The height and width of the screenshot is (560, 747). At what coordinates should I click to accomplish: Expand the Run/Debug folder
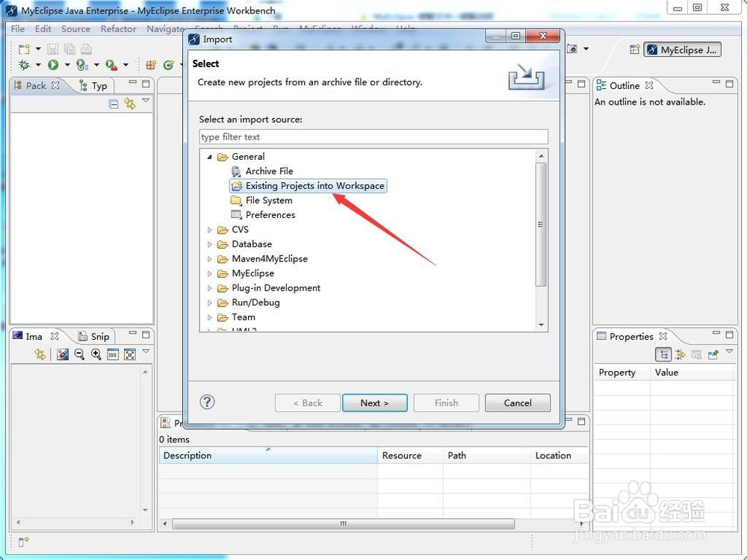click(x=209, y=302)
